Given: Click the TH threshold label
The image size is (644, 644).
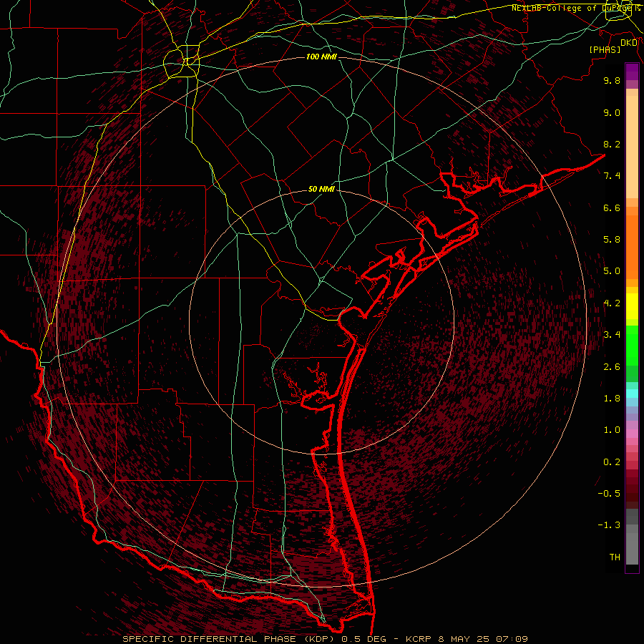Looking at the screenshot, I should 615,557.
